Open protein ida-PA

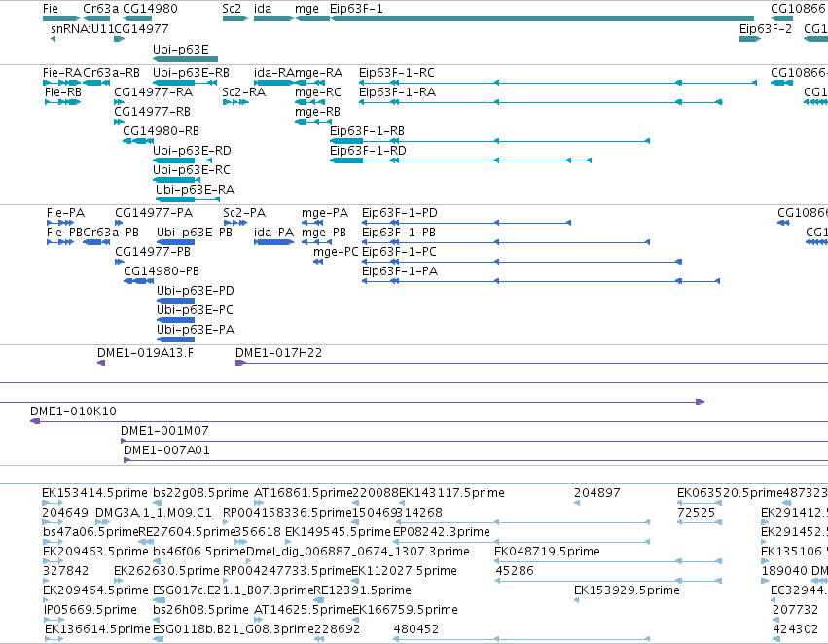click(273, 242)
